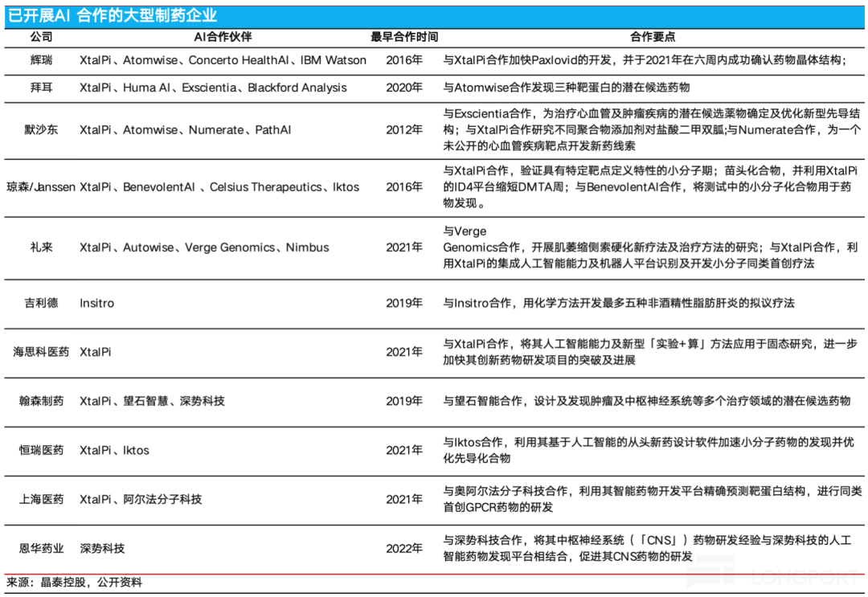This screenshot has height=597, width=868.
Task: Click the company cell 辉瑞
Action: [42, 60]
